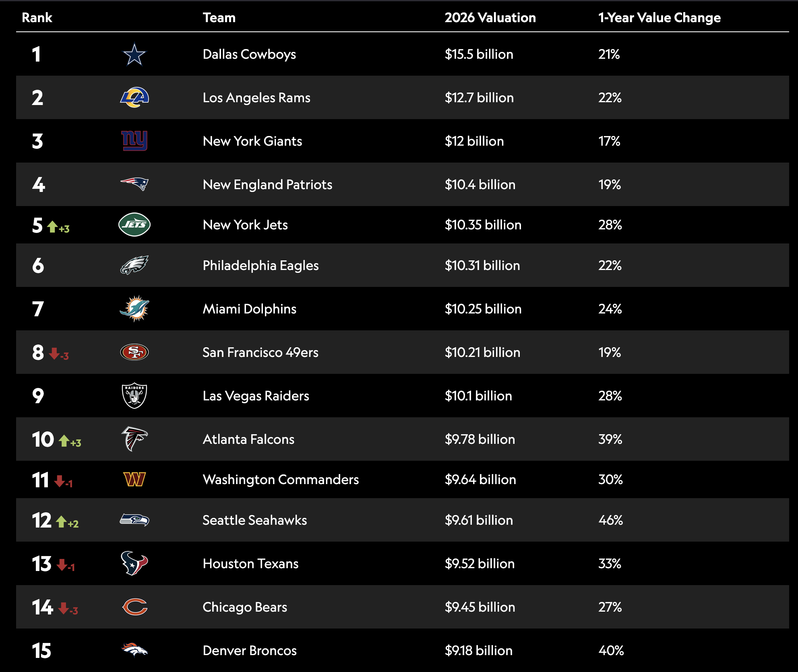Viewport: 798px width, 672px height.
Task: Click the New England Patriots logo
Action: (134, 184)
